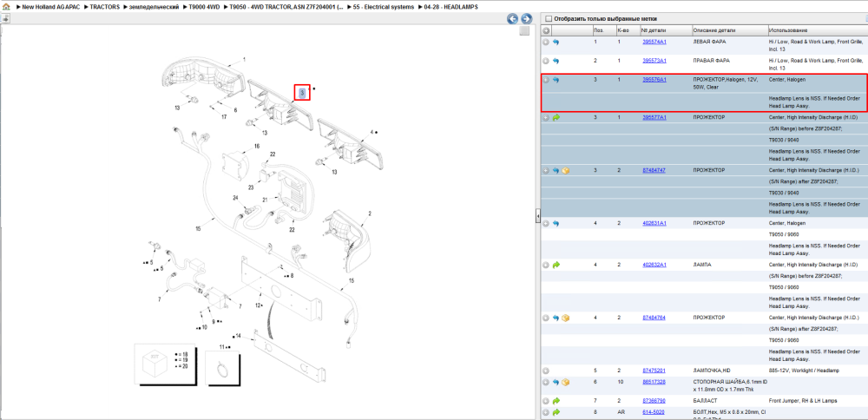Open part number link 86517328
Screen dimensions: 868x420
click(654, 382)
